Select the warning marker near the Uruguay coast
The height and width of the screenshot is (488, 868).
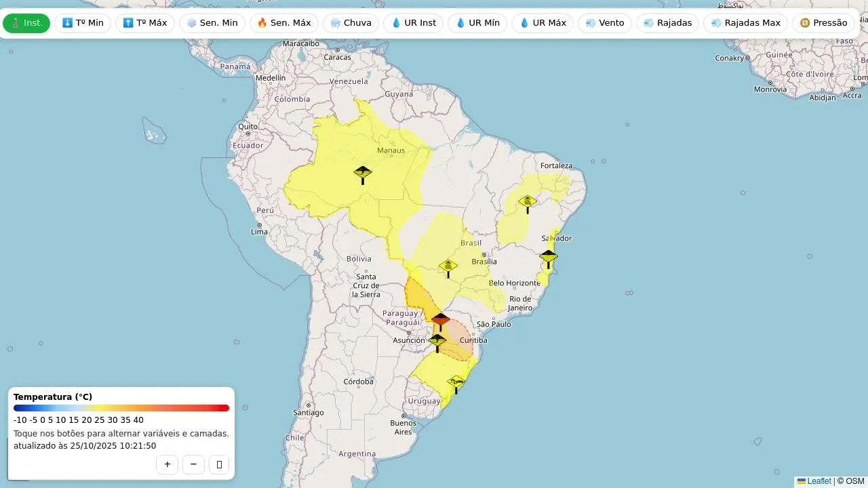pos(456,384)
